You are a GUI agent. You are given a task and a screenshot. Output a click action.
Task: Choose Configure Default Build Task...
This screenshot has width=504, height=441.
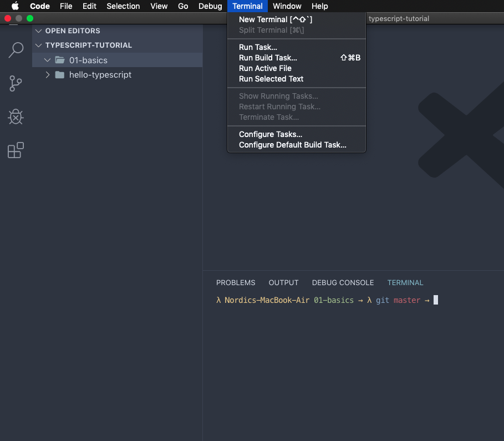pyautogui.click(x=297, y=145)
